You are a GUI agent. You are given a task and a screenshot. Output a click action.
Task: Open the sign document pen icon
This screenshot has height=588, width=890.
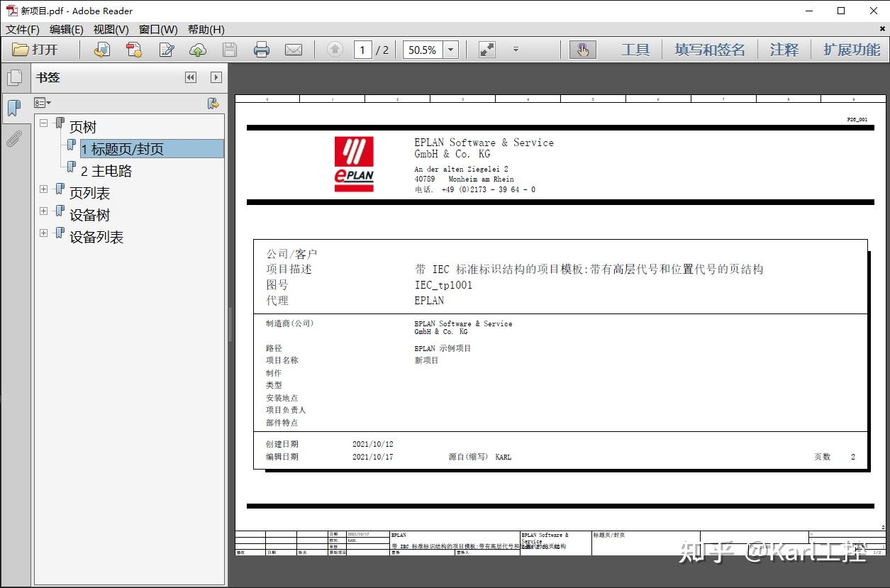tap(165, 50)
